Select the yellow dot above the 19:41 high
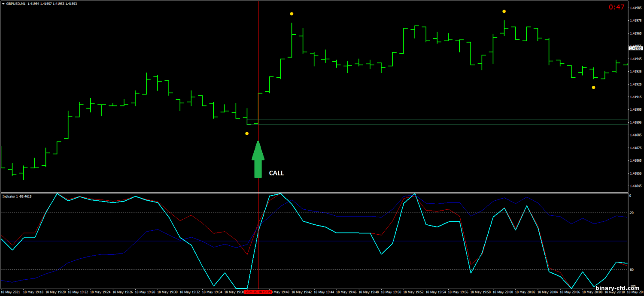 pos(292,14)
